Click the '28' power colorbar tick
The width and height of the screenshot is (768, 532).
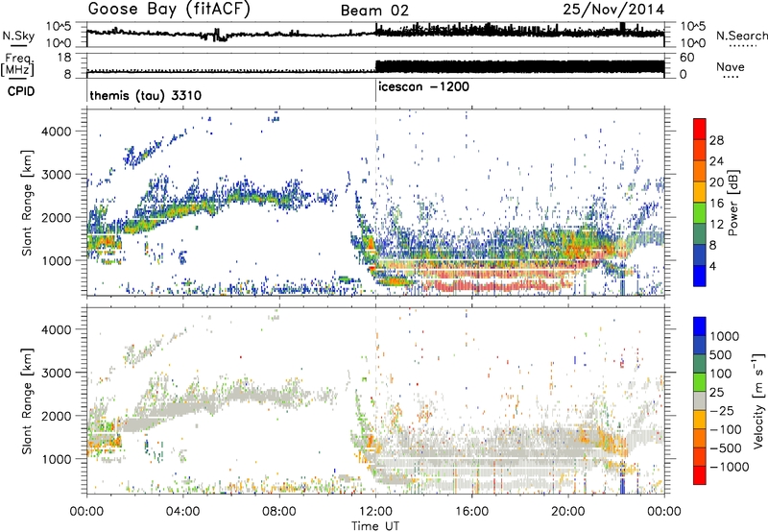click(716, 140)
